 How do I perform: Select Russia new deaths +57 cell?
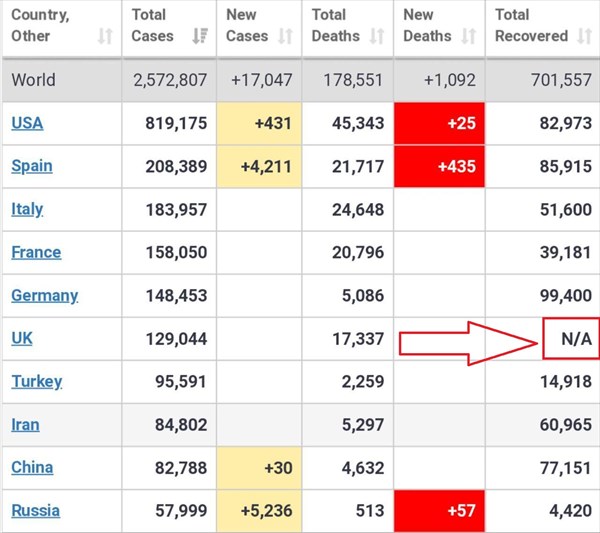click(x=439, y=511)
